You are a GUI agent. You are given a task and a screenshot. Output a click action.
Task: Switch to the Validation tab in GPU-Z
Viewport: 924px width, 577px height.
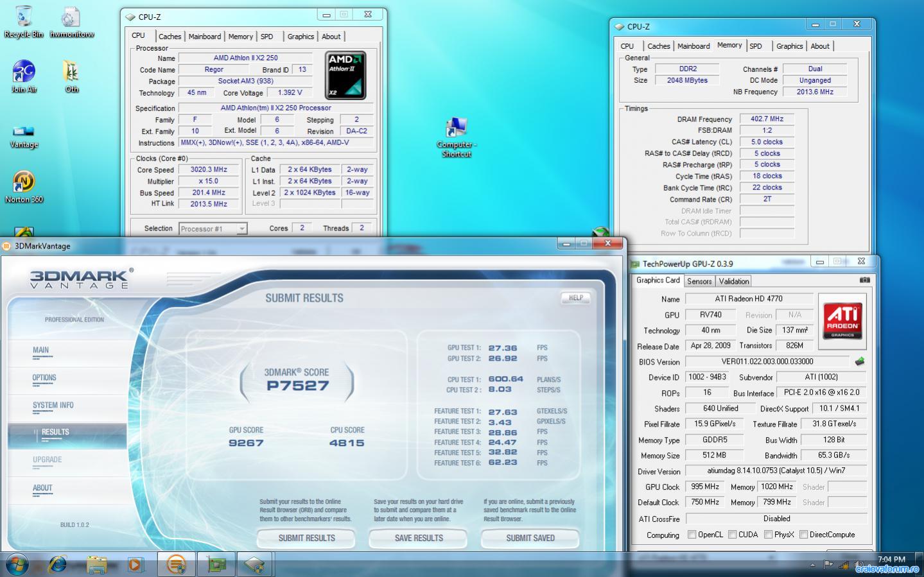734,281
